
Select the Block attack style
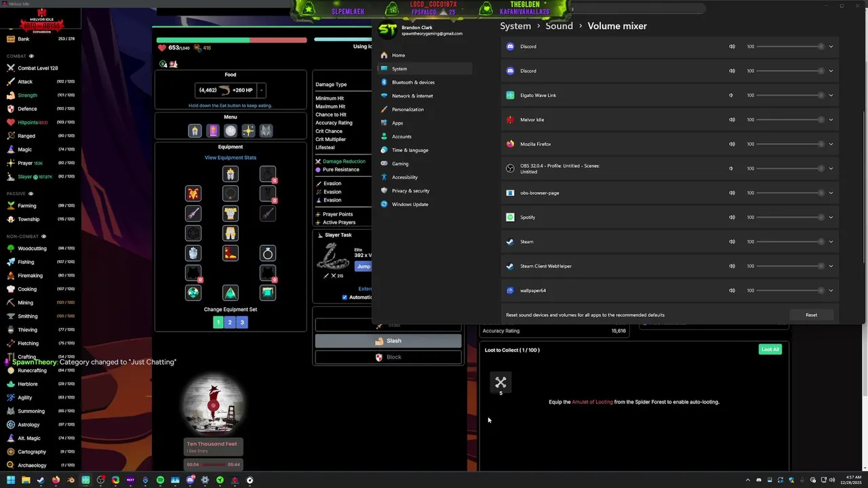(388, 357)
